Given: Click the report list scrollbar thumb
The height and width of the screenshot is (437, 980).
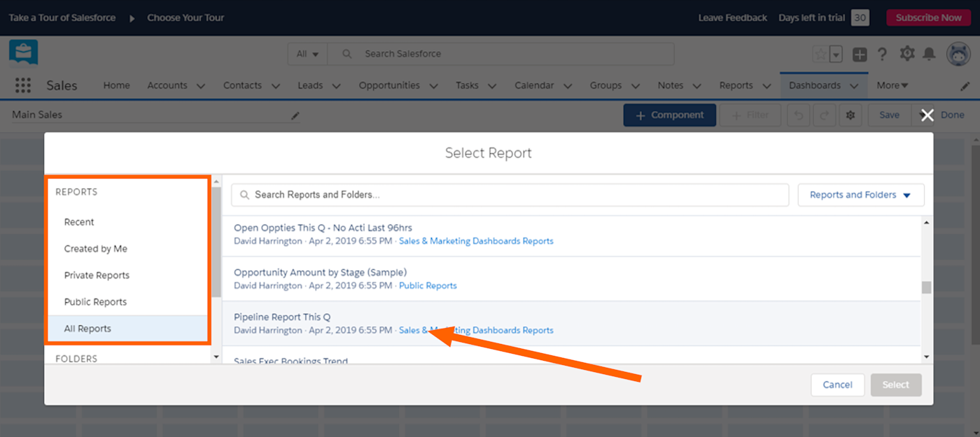Looking at the screenshot, I should pos(927,287).
